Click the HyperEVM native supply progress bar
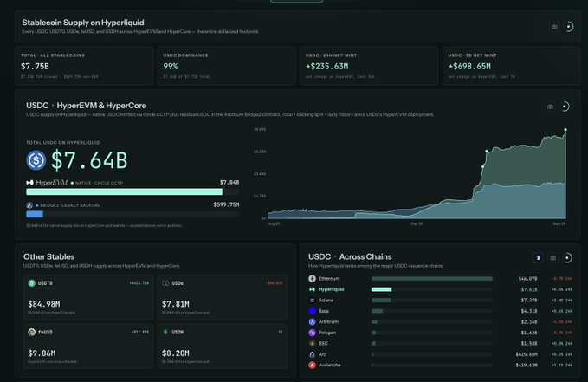This screenshot has width=588, height=382. coord(132,191)
